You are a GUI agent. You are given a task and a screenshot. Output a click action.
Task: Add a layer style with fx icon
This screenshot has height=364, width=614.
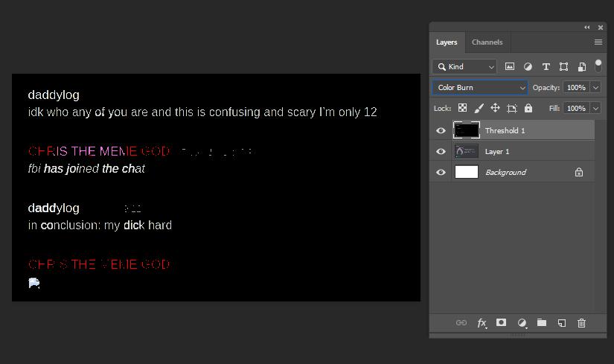coord(482,323)
